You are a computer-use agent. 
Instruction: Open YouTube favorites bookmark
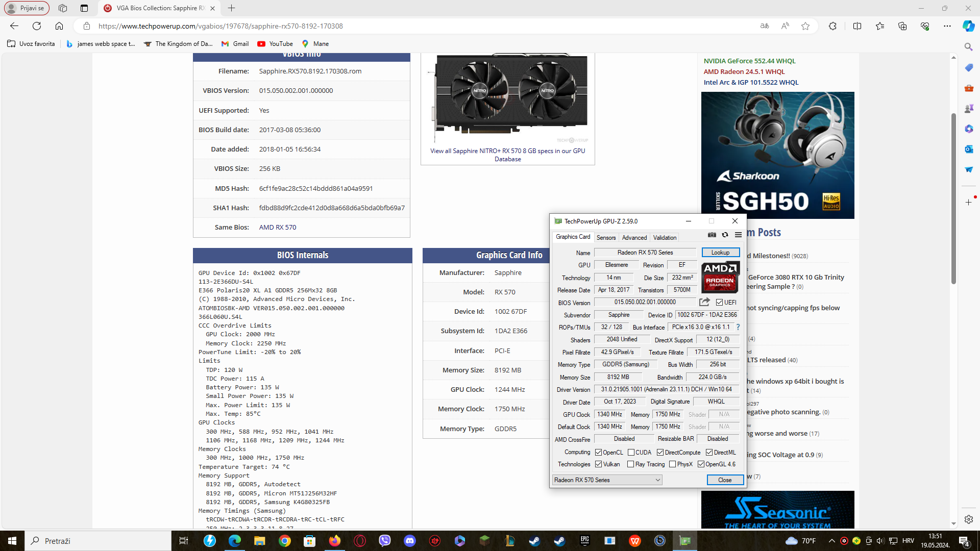coord(275,44)
